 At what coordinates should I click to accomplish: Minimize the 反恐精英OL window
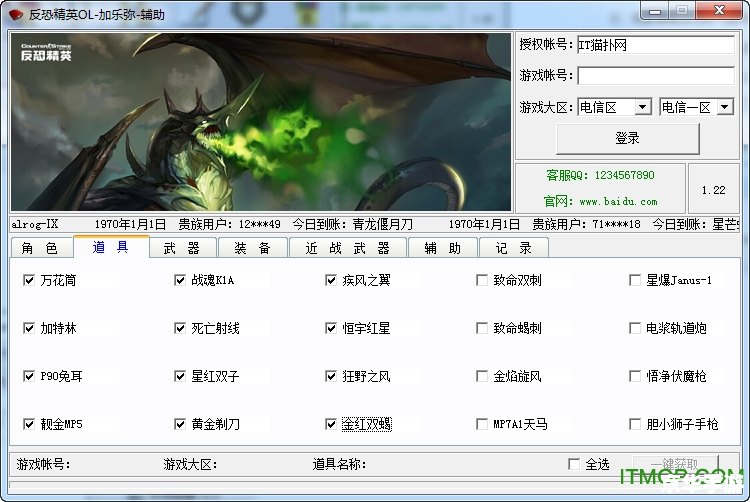655,11
